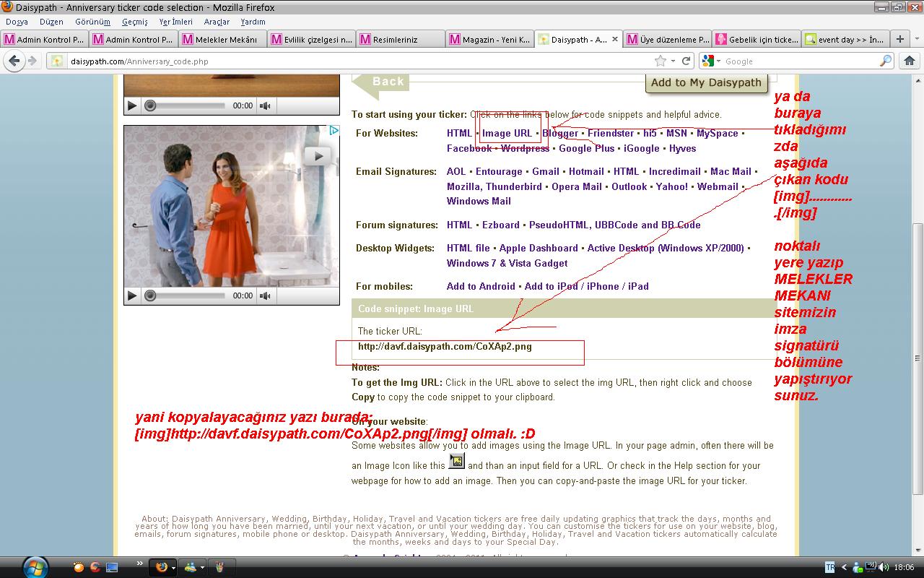Play the lower video ad player
Screen dimensions: 924x578
(132, 296)
